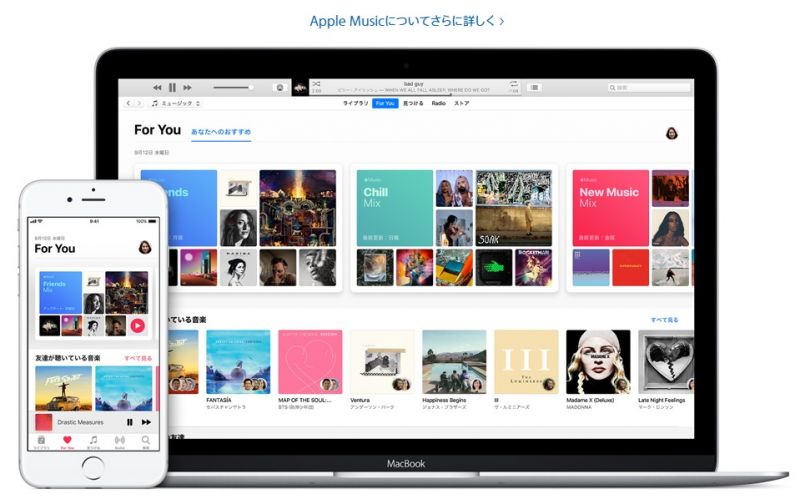Open the SOAK album cover in Chill Mix
This screenshot has width=800, height=504.
[513, 228]
